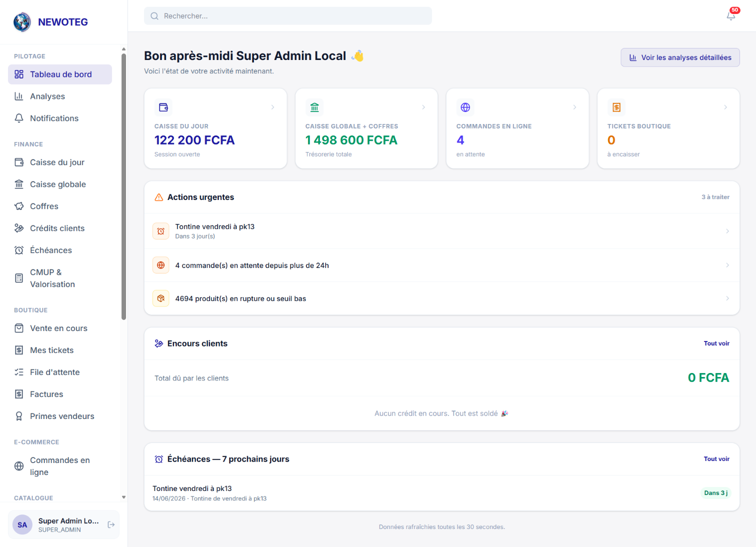Click Tout voir in Encours clients
This screenshot has height=547, width=756.
[x=716, y=343]
